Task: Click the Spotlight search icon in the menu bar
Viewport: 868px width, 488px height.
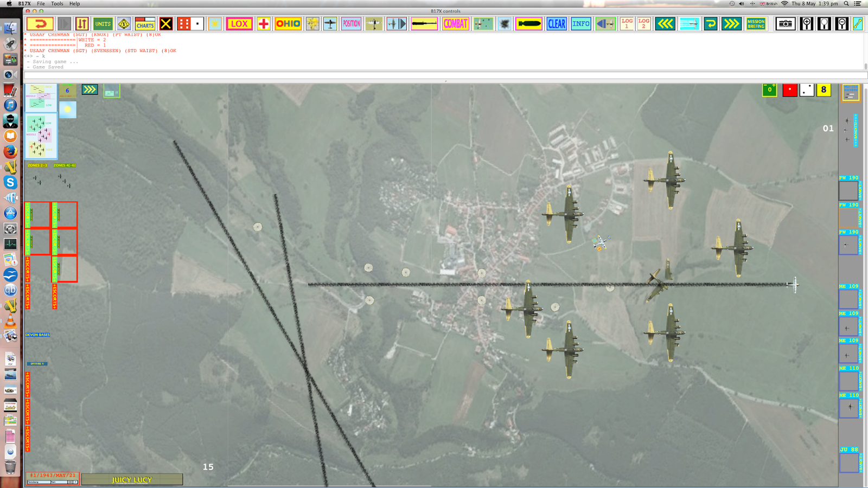Action: tap(846, 4)
